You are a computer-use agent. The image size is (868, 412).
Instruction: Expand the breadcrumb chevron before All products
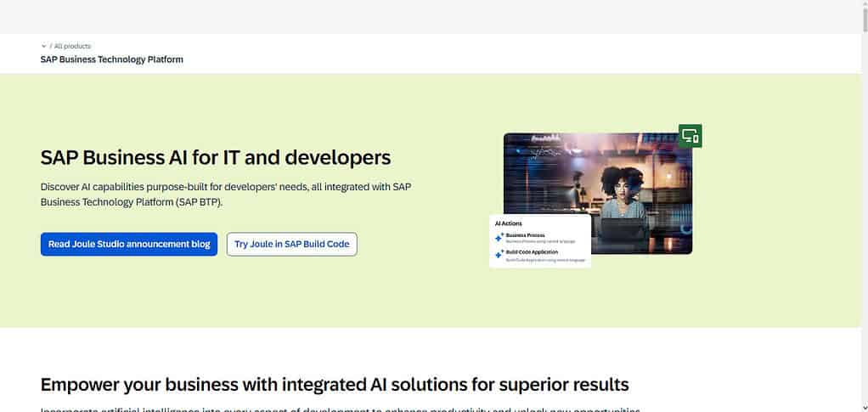[x=43, y=46]
